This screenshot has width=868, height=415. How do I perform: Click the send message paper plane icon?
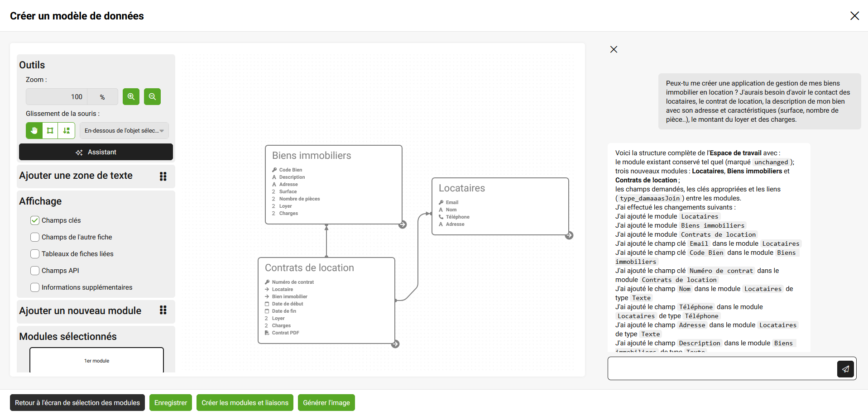[845, 369]
